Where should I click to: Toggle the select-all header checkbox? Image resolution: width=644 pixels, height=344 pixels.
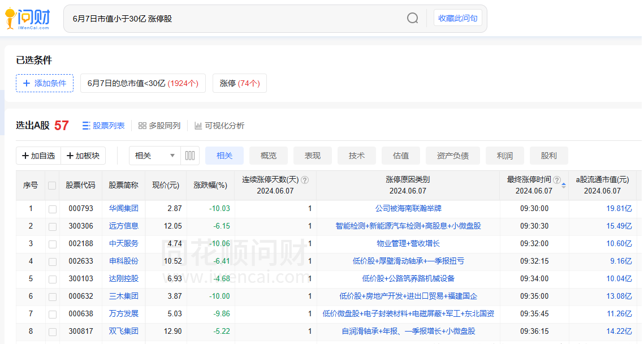coord(52,186)
